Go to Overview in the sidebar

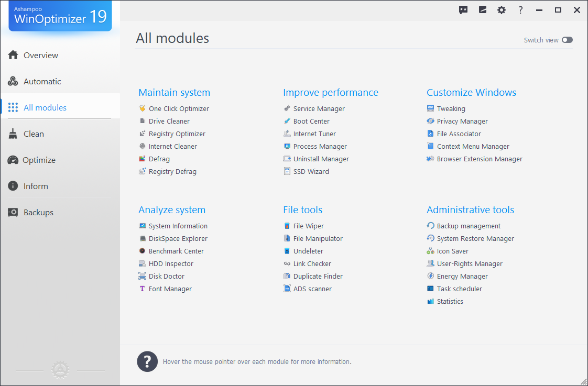(x=40, y=55)
